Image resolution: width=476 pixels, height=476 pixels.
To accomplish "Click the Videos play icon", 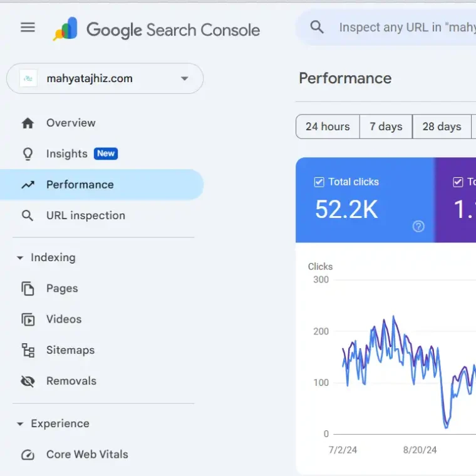I will pyautogui.click(x=28, y=319).
